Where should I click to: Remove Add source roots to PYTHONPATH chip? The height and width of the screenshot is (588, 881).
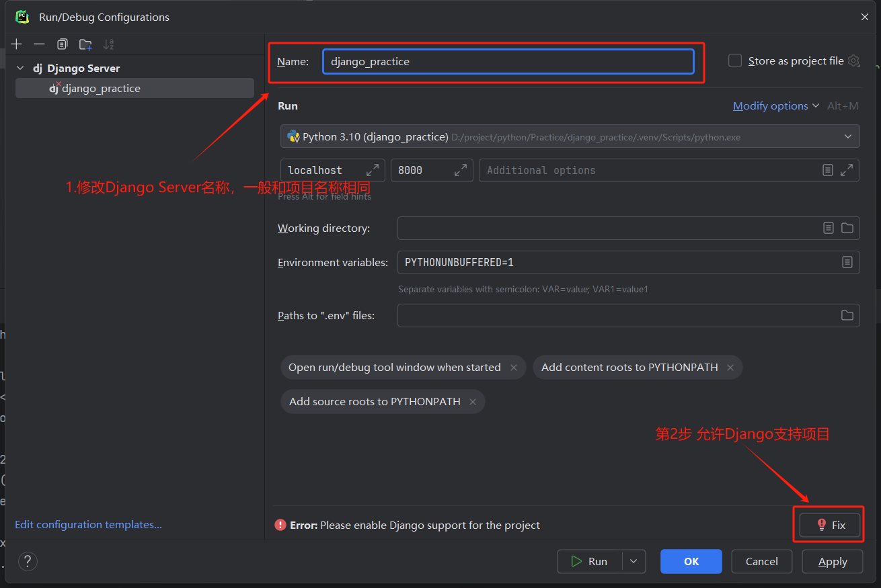pos(473,402)
